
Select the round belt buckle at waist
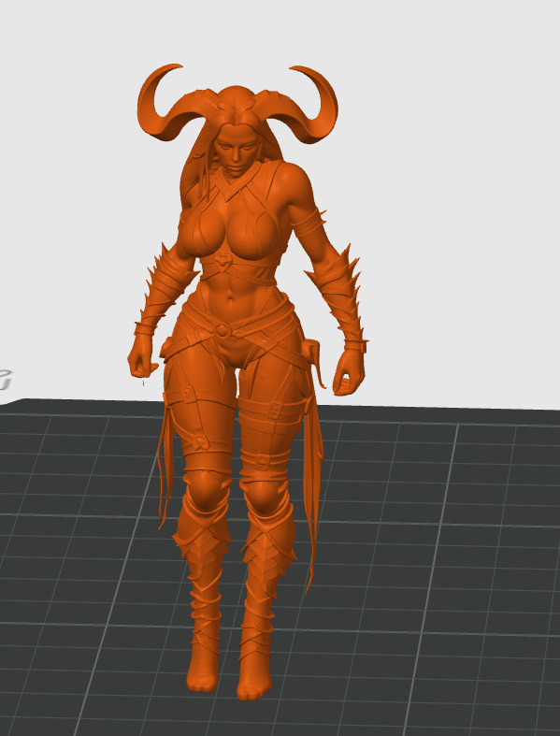(222, 329)
